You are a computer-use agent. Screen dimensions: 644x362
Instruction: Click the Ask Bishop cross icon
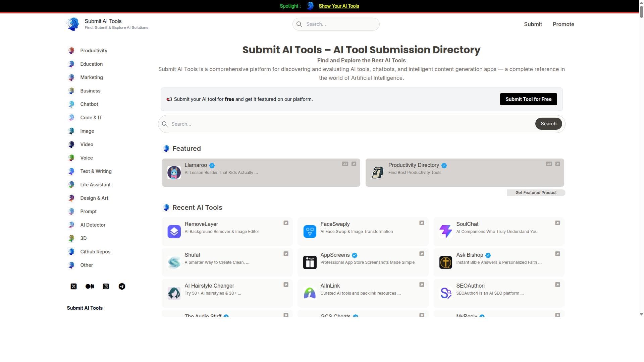446,262
